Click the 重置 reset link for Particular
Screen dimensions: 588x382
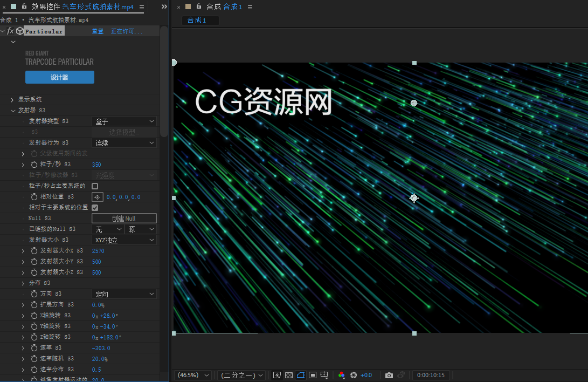click(98, 31)
